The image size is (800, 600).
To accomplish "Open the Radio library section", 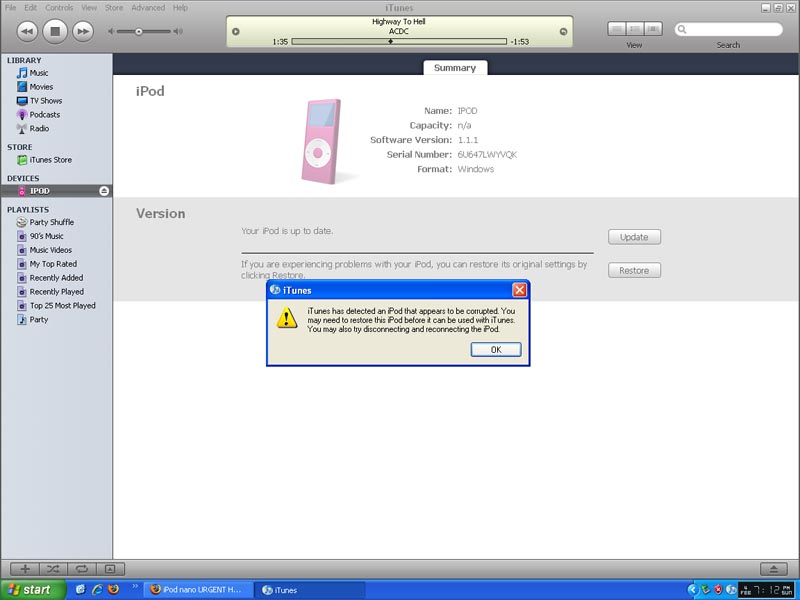I will [x=40, y=128].
